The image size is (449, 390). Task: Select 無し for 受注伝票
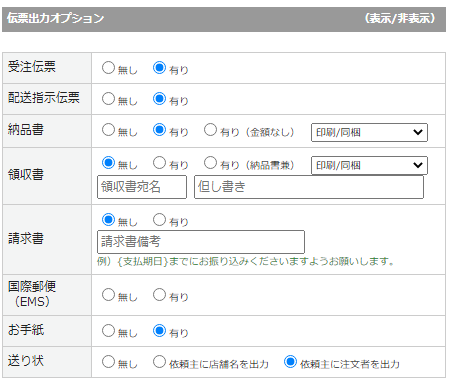108,68
